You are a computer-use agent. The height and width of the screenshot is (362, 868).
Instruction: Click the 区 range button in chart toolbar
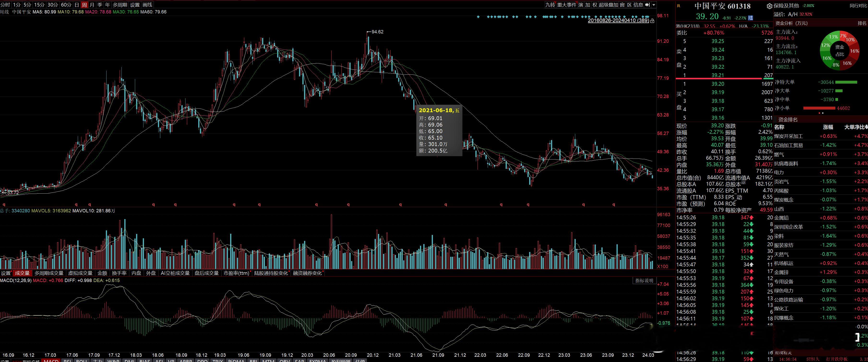pos(629,5)
